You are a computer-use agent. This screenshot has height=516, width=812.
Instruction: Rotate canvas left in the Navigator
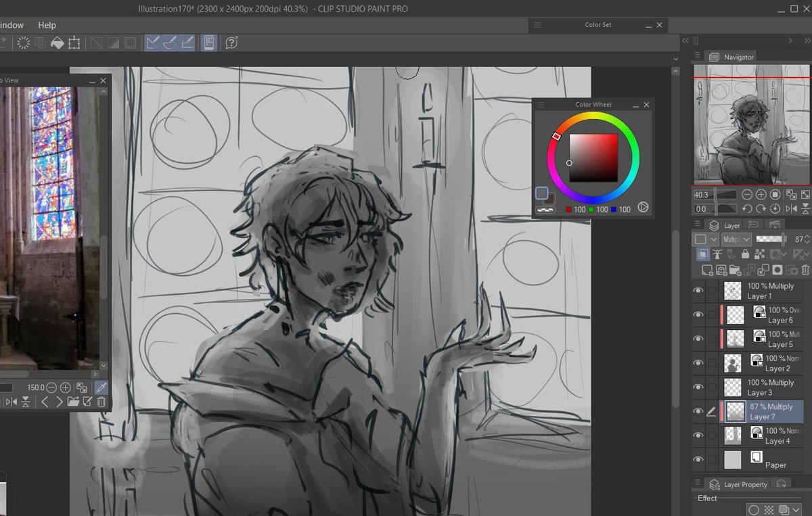[x=747, y=208]
